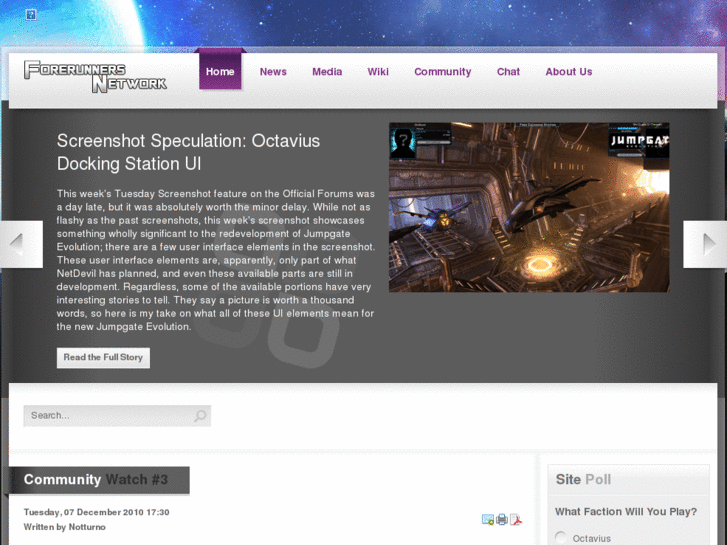This screenshot has height=545, width=727.
Task: Visit the About Us page
Action: (x=569, y=72)
